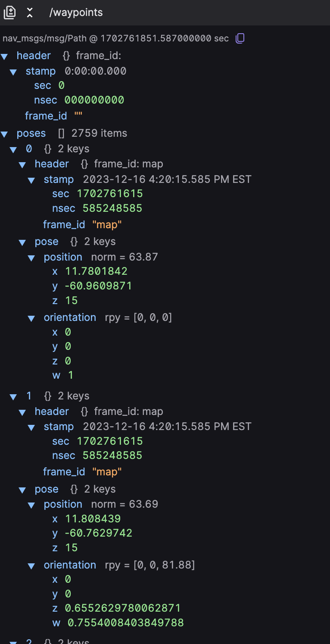330x644 pixels.
Task: Collapse the stamp 0:00:00.000 node
Action: click(x=13, y=72)
